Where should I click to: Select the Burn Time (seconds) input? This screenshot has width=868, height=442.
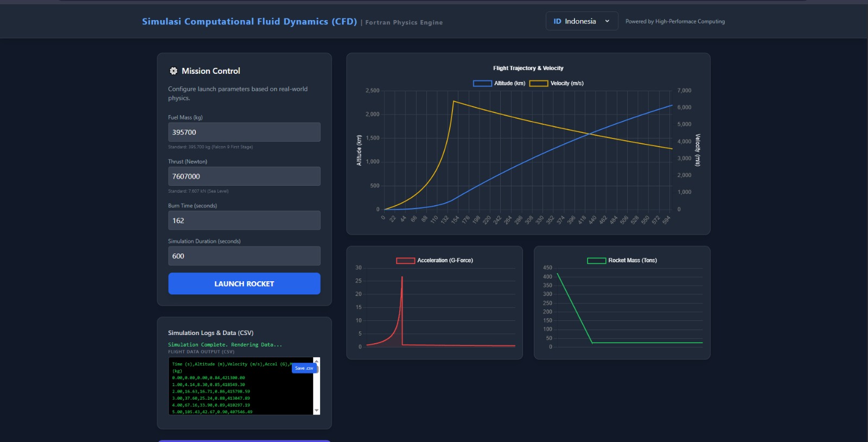coord(244,220)
